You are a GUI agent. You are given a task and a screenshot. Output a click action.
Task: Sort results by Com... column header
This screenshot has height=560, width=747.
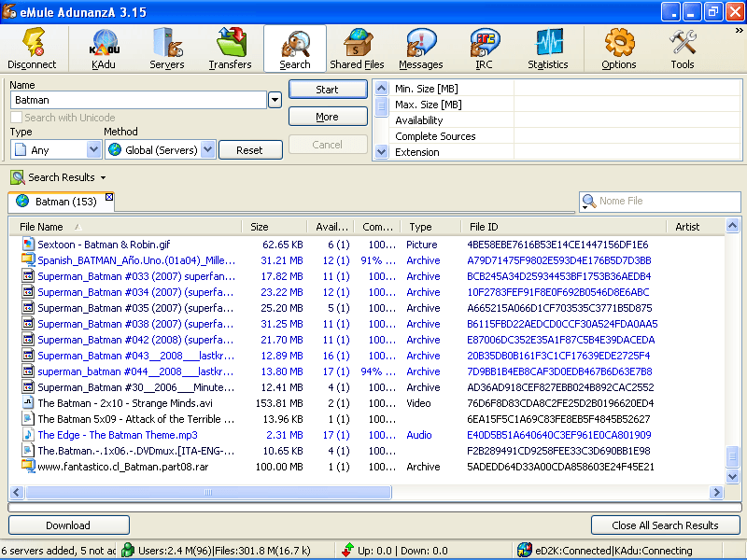(378, 227)
